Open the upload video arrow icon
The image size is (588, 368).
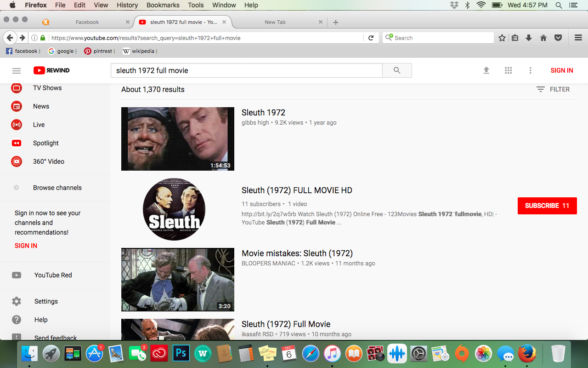pyautogui.click(x=486, y=70)
